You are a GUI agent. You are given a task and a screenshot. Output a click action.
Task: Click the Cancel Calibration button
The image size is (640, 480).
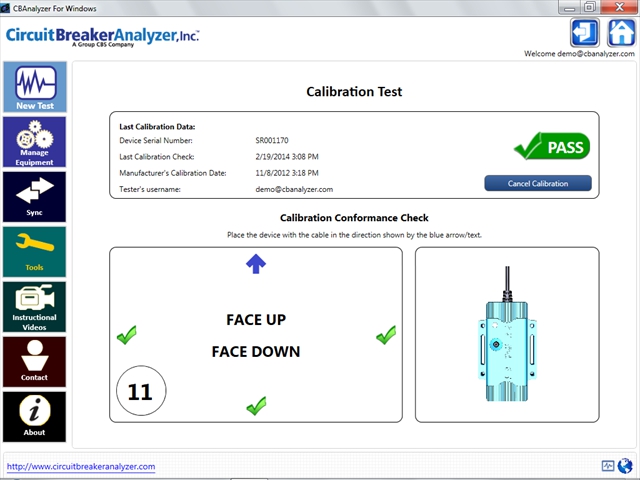(538, 183)
